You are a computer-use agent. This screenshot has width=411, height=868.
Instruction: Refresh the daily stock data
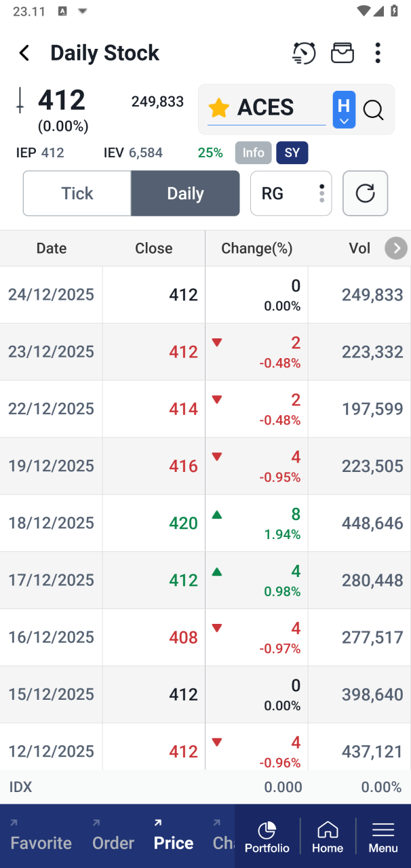[365, 193]
